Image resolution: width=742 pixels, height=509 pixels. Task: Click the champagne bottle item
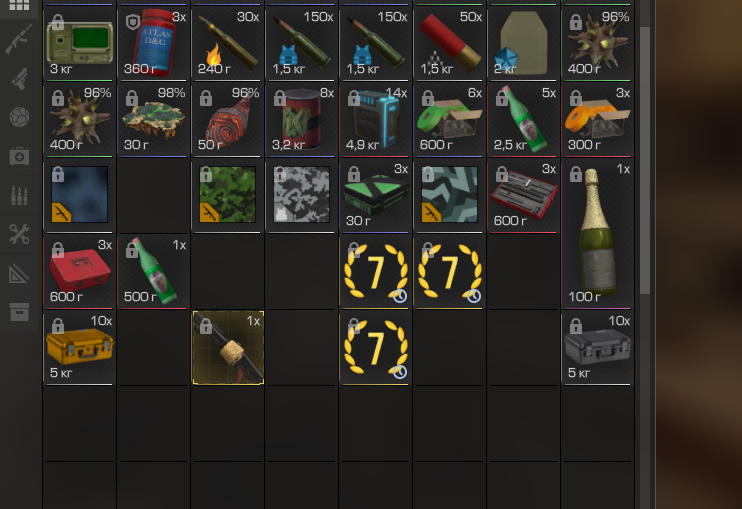598,233
